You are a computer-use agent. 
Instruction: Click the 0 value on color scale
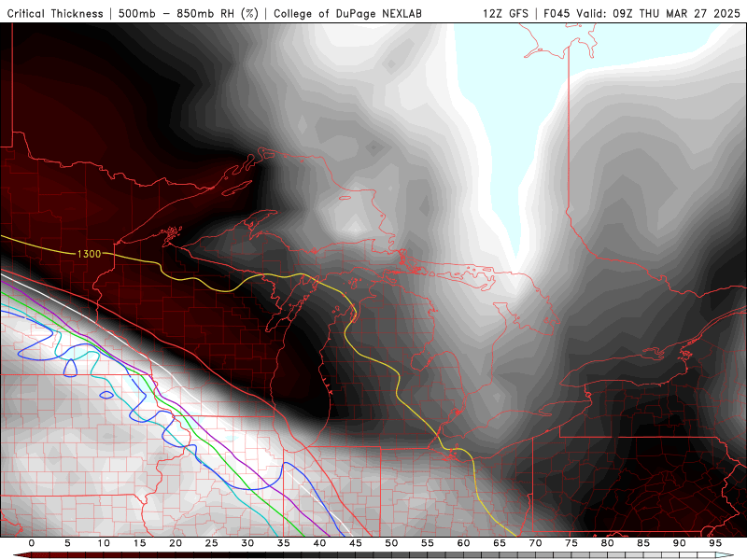click(x=32, y=543)
